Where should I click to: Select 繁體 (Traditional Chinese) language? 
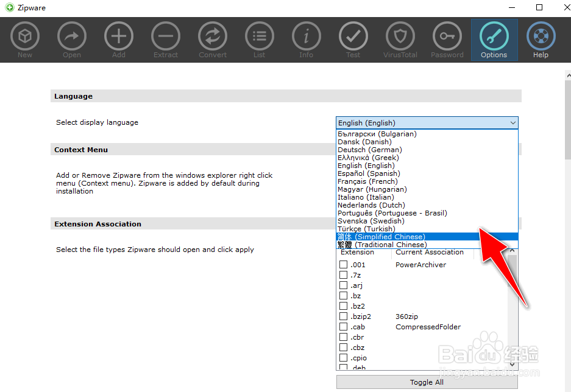(x=427, y=245)
